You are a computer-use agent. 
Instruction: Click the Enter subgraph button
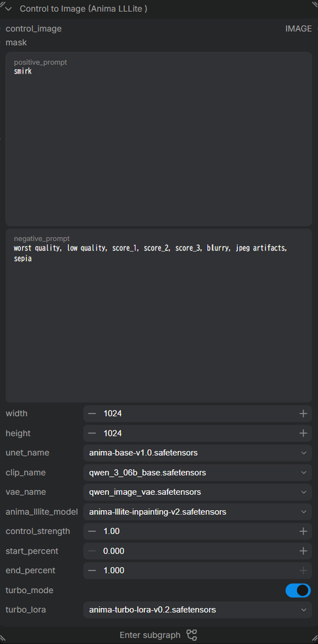pos(159,635)
